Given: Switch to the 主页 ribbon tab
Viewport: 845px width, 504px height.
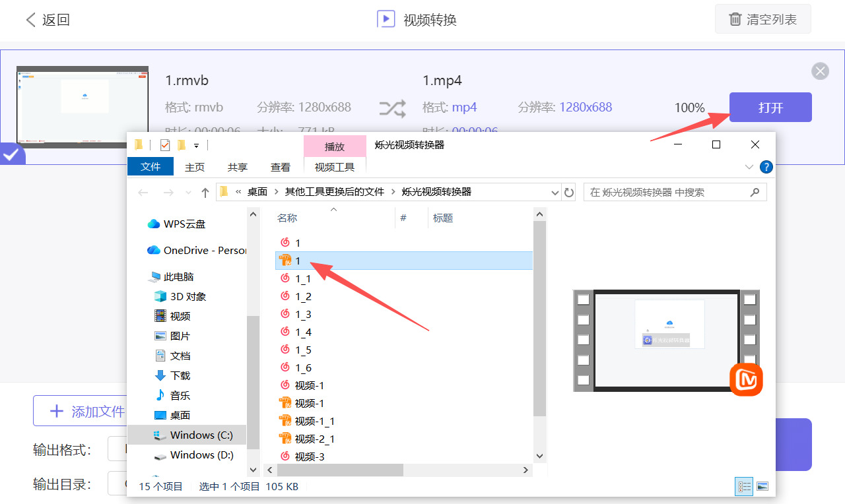Looking at the screenshot, I should tap(195, 168).
